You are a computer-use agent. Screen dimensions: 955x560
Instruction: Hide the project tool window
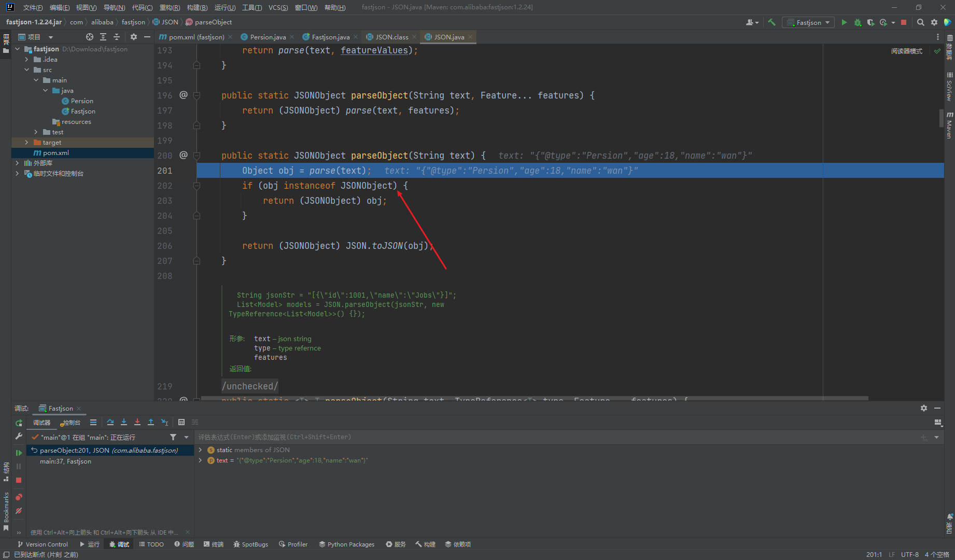[147, 37]
